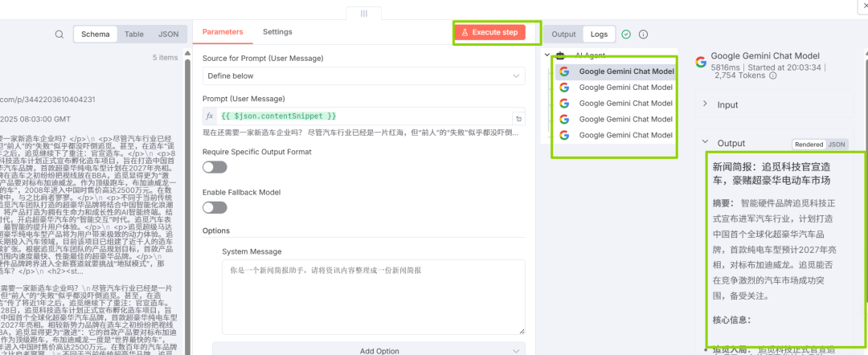868x355 pixels.
Task: Click into the System Message textarea
Action: (374, 297)
